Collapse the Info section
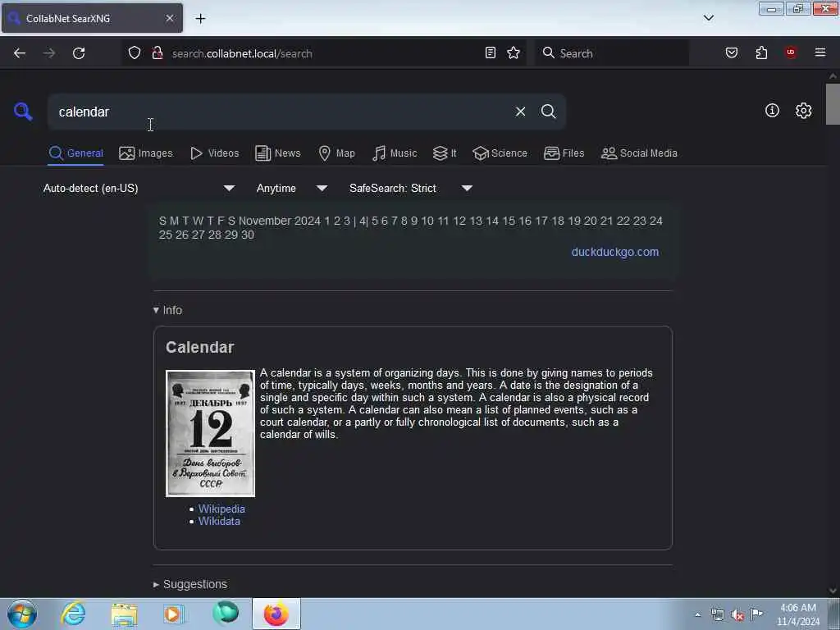Viewport: 840px width, 630px height. click(167, 310)
